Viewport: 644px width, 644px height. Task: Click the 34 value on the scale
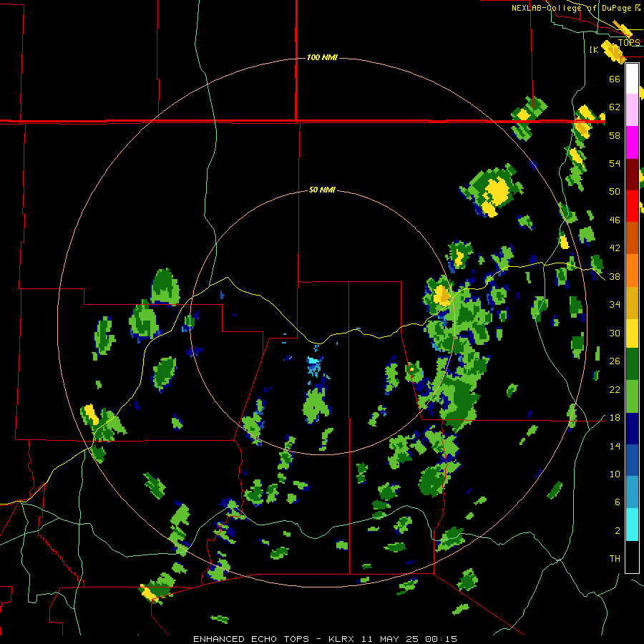click(x=615, y=305)
